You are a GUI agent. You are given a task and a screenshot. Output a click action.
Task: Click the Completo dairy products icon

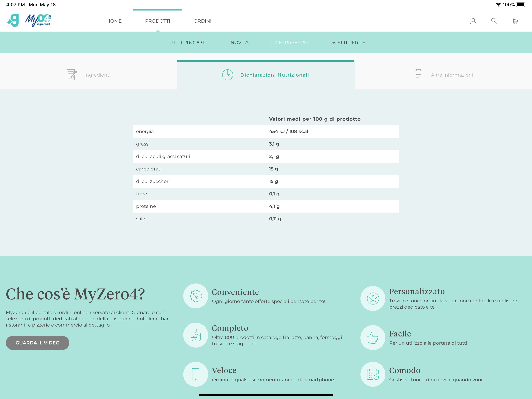point(196,335)
